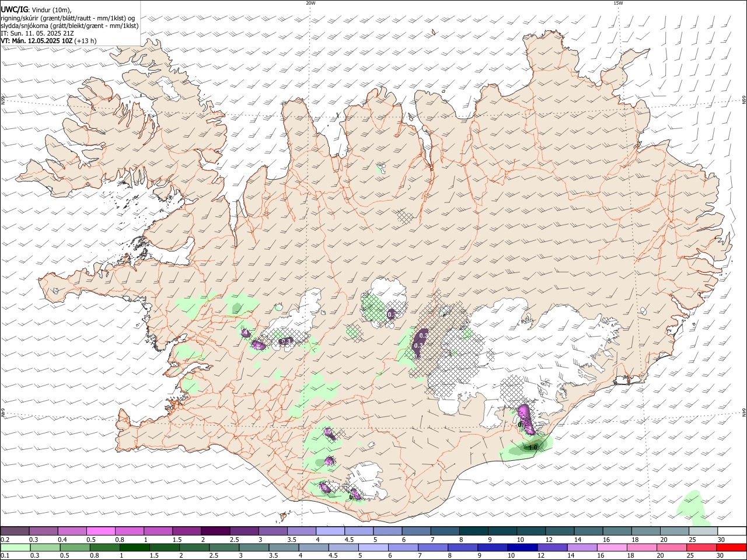
Task: Click the 'Vindur (10m),' text in the header
Action: click(51, 10)
